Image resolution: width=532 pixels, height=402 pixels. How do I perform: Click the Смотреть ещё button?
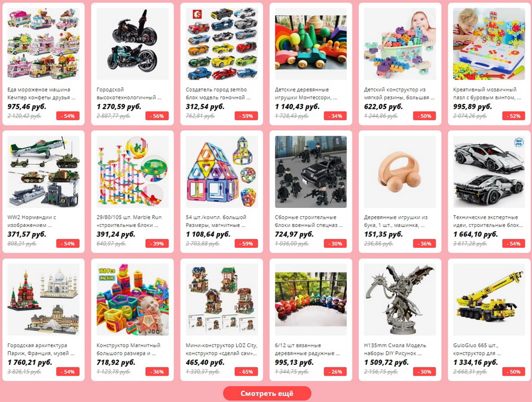[267, 394]
